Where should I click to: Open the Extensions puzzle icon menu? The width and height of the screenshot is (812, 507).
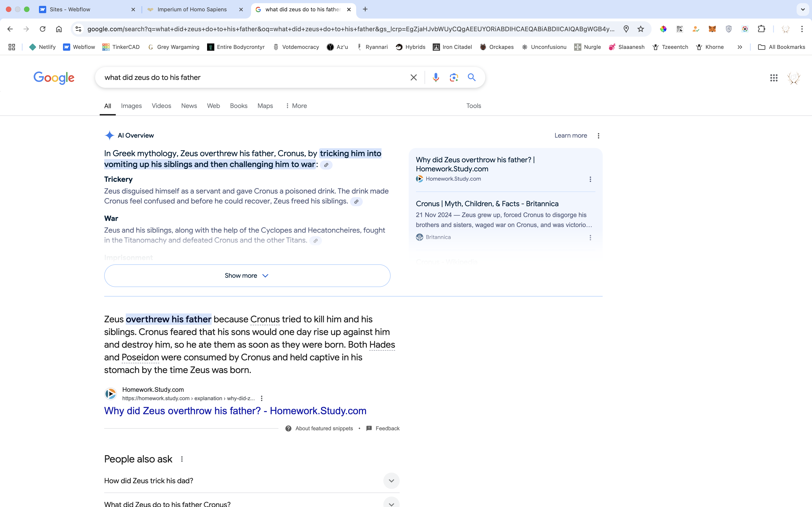[x=761, y=29]
